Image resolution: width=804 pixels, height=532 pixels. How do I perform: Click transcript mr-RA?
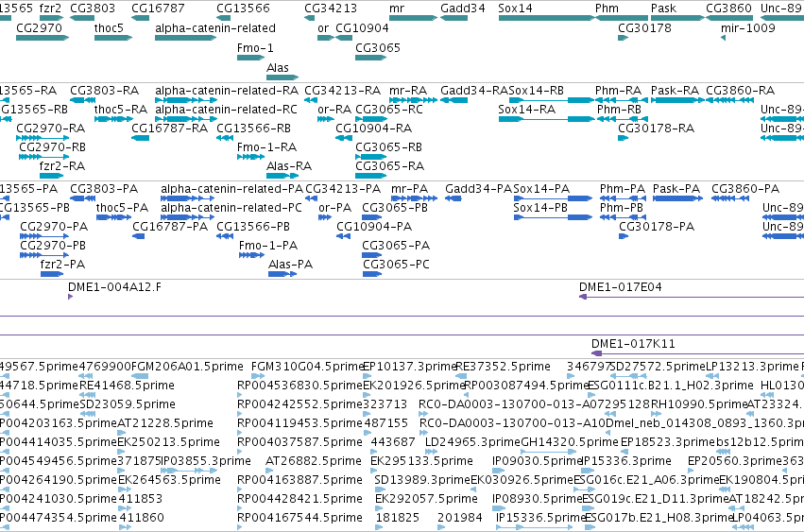click(x=408, y=91)
